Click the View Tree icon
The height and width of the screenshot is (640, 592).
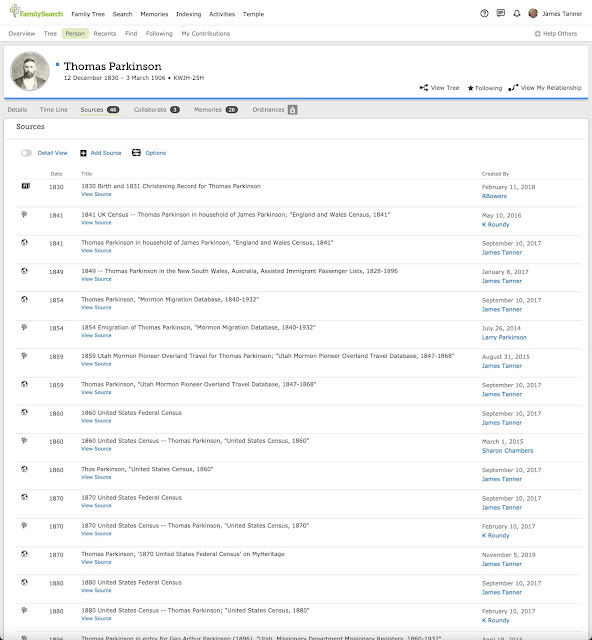pos(424,88)
